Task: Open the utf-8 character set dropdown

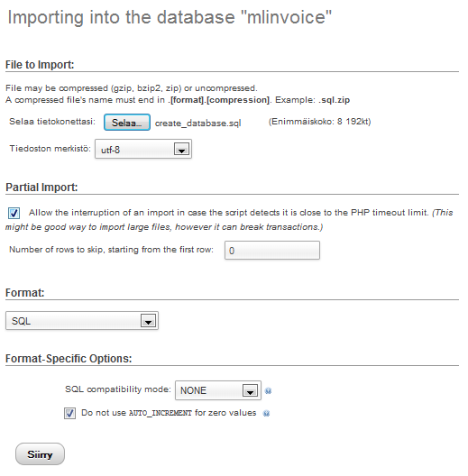Action: click(143, 149)
